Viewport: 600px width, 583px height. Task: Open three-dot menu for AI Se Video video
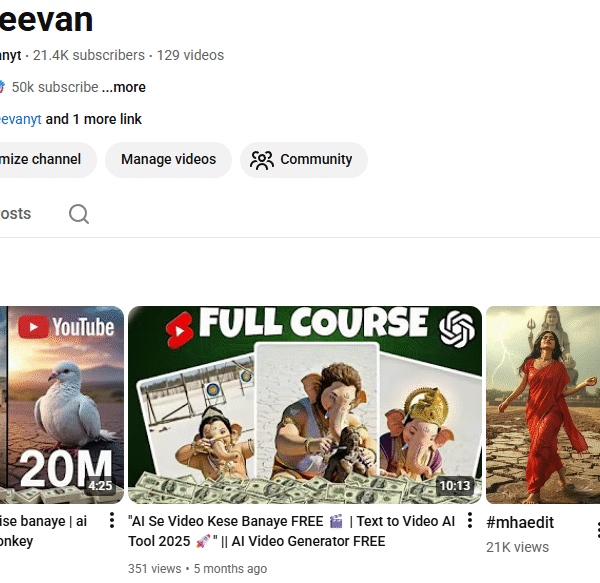click(470, 520)
